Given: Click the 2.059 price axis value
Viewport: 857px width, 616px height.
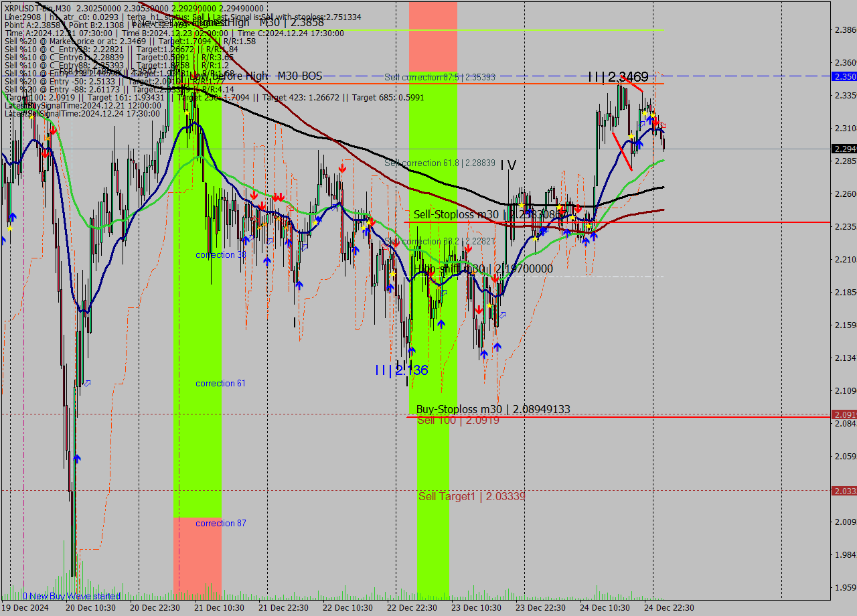Looking at the screenshot, I should point(846,457).
